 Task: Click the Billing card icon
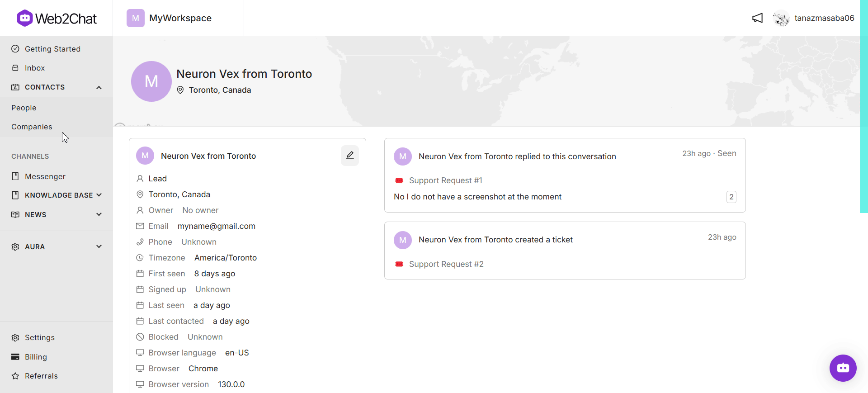click(x=15, y=357)
